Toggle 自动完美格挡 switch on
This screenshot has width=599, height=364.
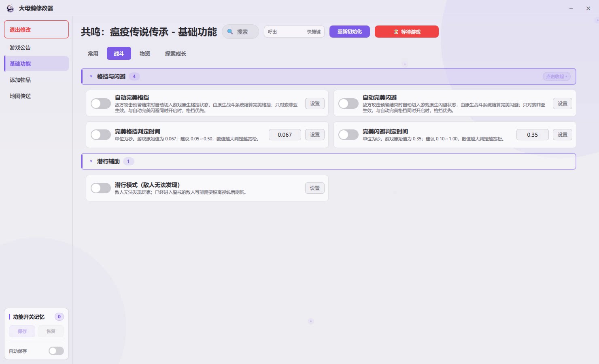[101, 104]
